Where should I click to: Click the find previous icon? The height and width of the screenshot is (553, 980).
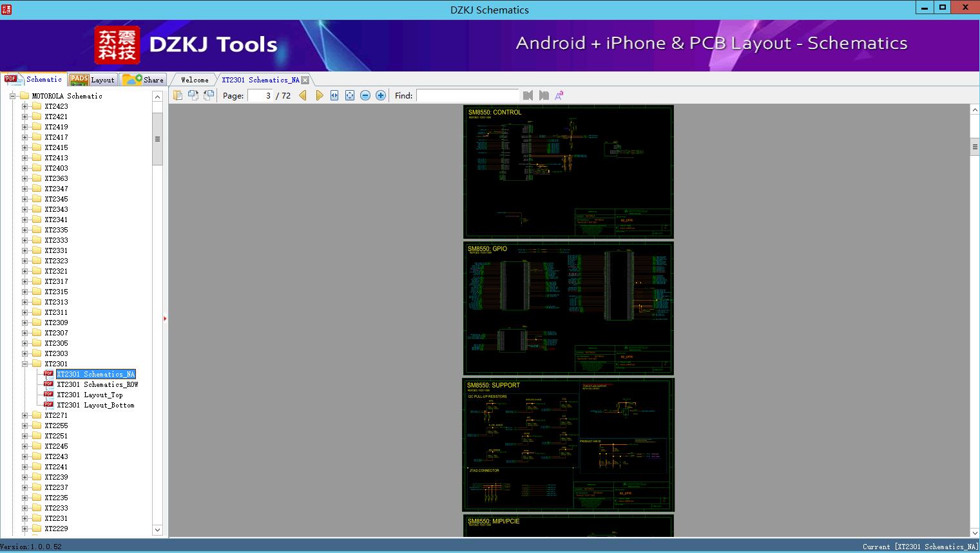tap(528, 95)
